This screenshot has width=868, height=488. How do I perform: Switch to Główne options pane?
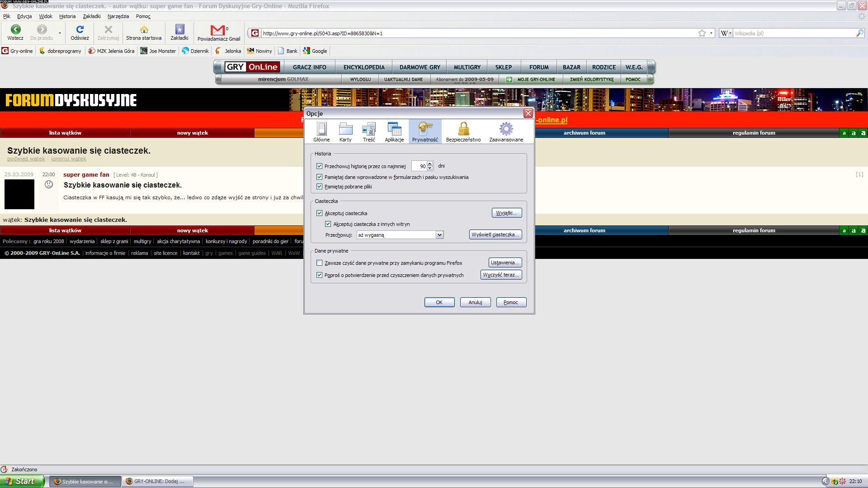[x=321, y=131]
